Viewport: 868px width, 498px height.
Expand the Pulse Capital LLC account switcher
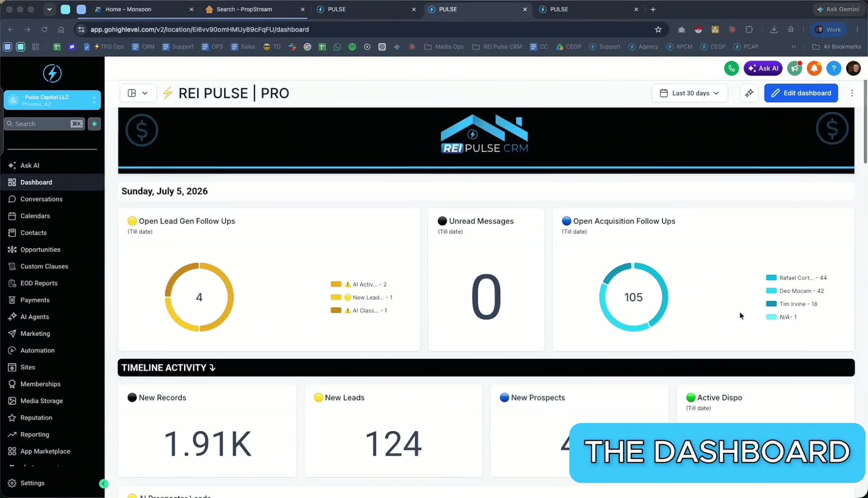pyautogui.click(x=52, y=100)
